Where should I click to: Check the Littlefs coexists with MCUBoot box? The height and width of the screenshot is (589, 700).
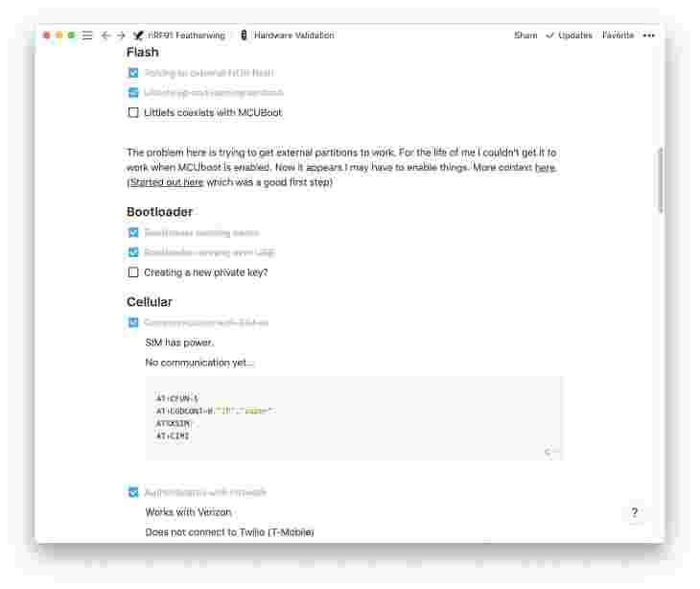click(x=133, y=112)
